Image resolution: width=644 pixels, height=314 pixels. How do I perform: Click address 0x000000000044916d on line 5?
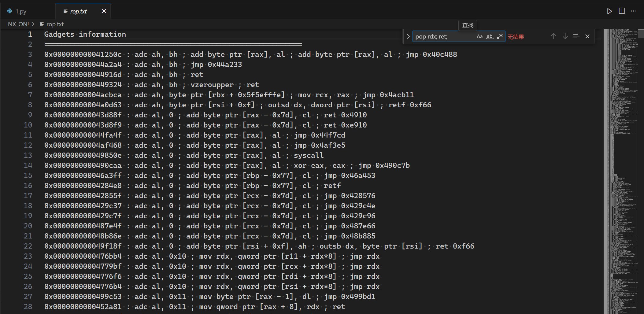point(83,75)
